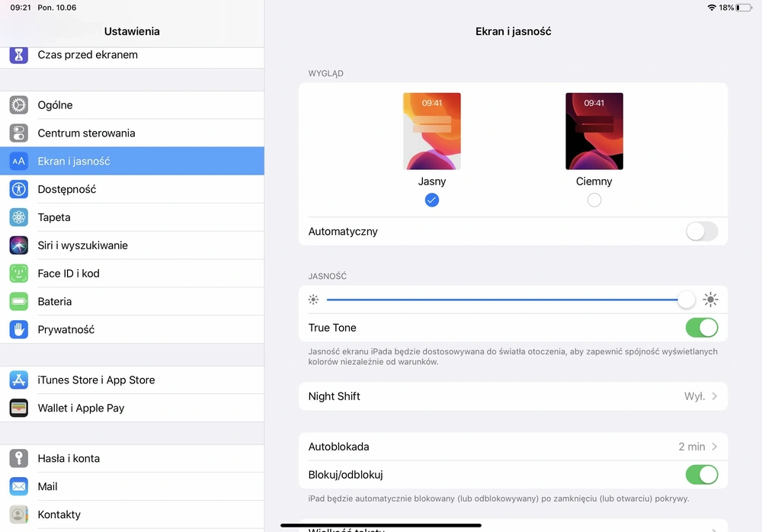Tap the Prywatność hand icon
This screenshot has width=762, height=532.
click(x=18, y=330)
